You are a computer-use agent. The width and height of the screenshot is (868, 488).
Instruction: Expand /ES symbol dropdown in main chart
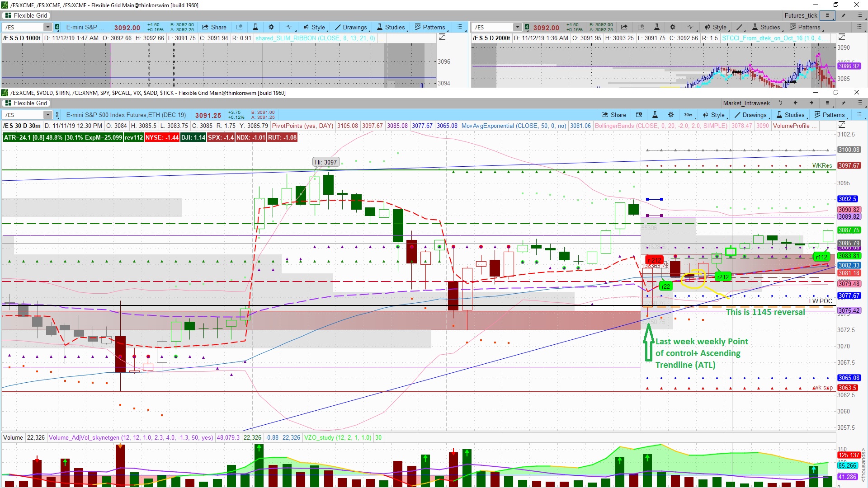click(x=47, y=115)
